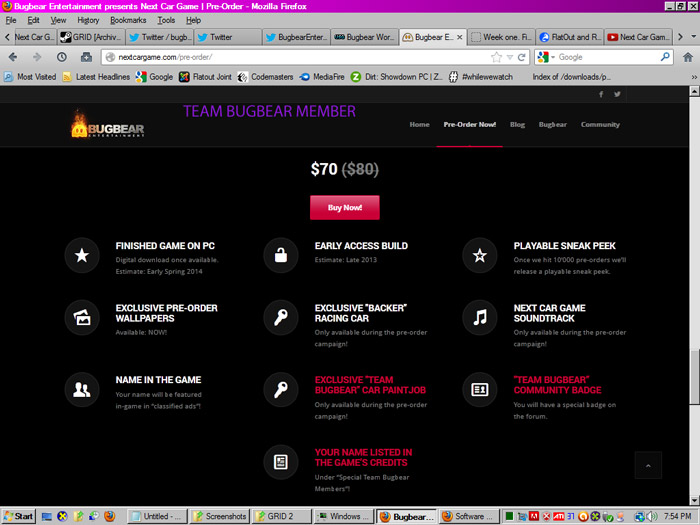Click the page vertical scrollbar thumb
The image size is (700, 525).
[694, 376]
